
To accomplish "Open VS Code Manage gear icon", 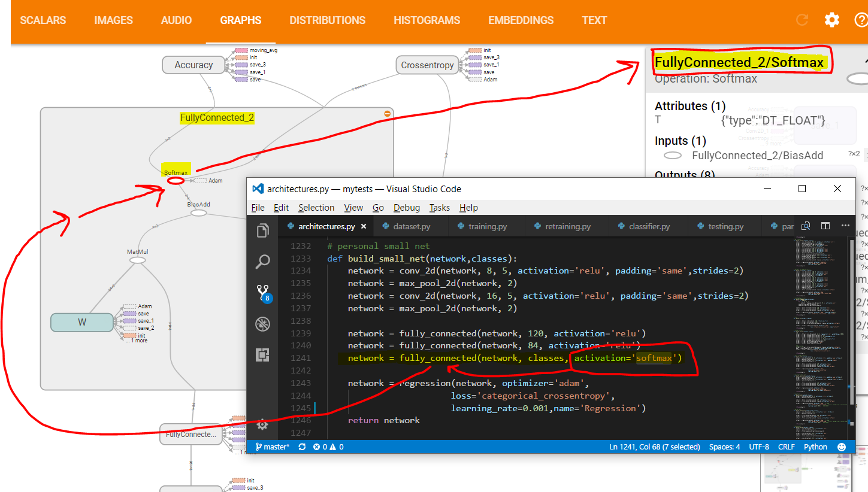I will 262,424.
